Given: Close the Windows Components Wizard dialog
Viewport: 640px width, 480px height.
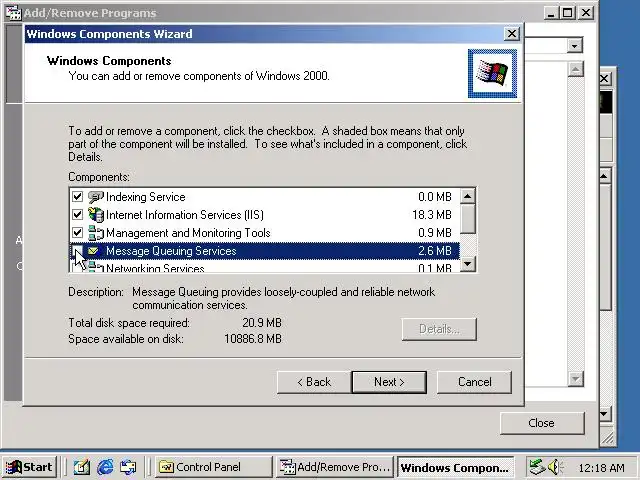Looking at the screenshot, I should 511,33.
